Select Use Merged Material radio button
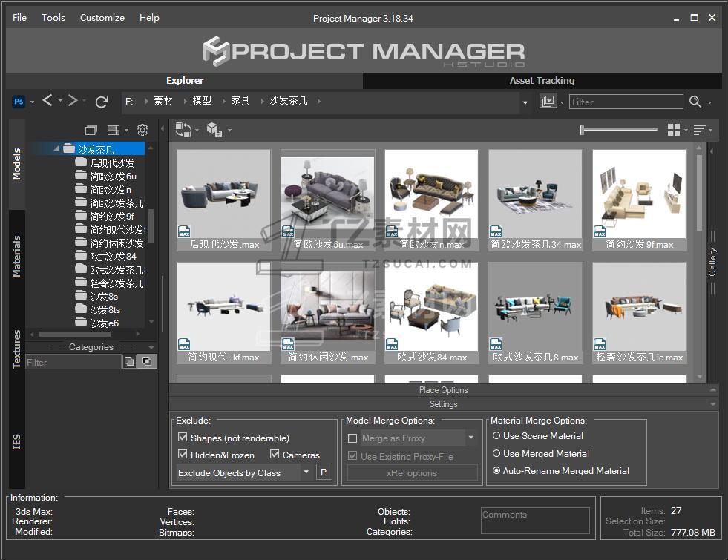The width and height of the screenshot is (728, 560). (496, 453)
